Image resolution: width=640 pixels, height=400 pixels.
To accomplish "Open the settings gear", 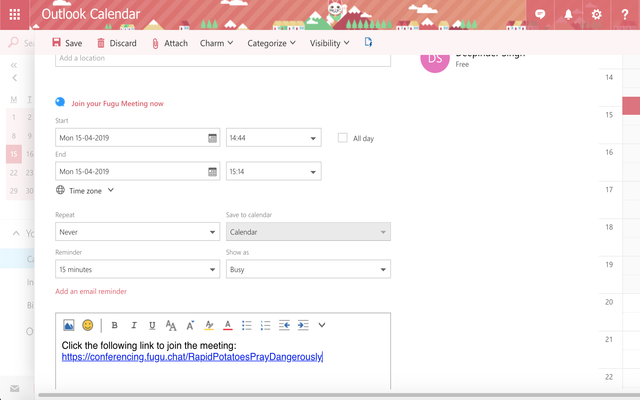I will click(597, 14).
